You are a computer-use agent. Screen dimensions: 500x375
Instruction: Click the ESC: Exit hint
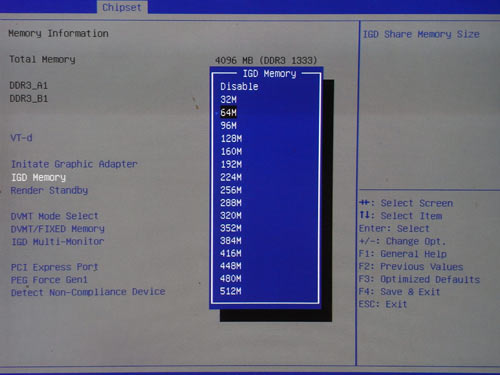[x=383, y=304]
